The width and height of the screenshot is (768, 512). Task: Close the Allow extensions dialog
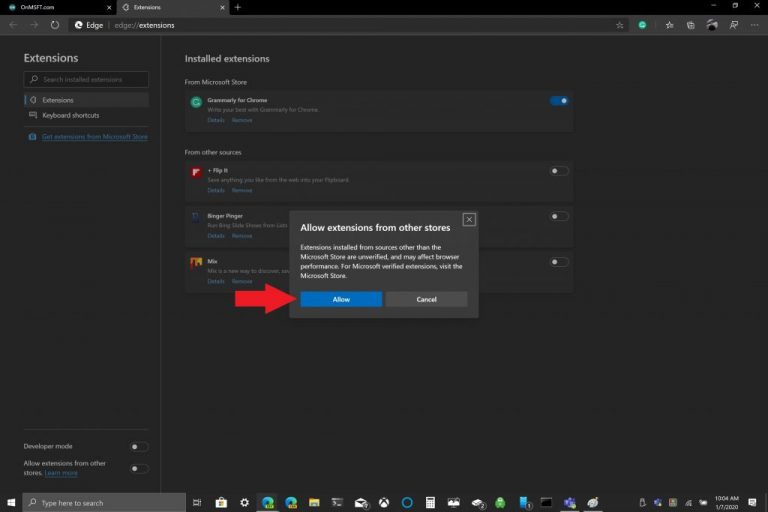pos(469,219)
